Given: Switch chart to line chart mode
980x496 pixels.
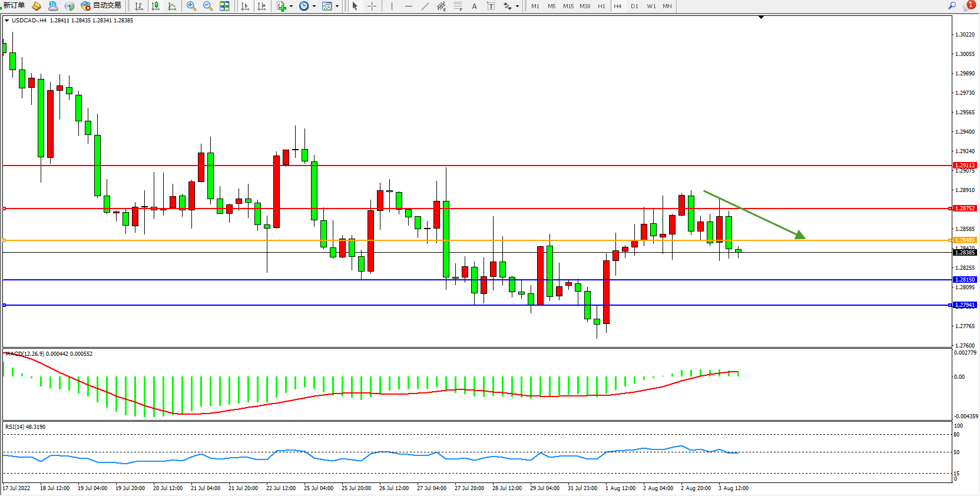Looking at the screenshot, I should pos(172,6).
